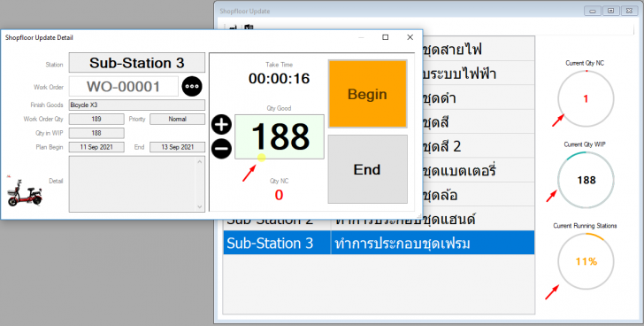Screen dimensions: 644x326
Task: Minimize the Shopfloor Update back window
Action: (593, 12)
